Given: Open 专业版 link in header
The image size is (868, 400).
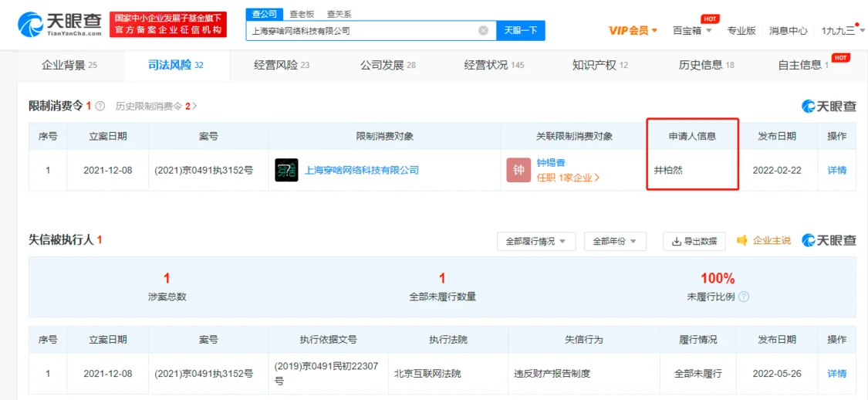Looking at the screenshot, I should (741, 31).
